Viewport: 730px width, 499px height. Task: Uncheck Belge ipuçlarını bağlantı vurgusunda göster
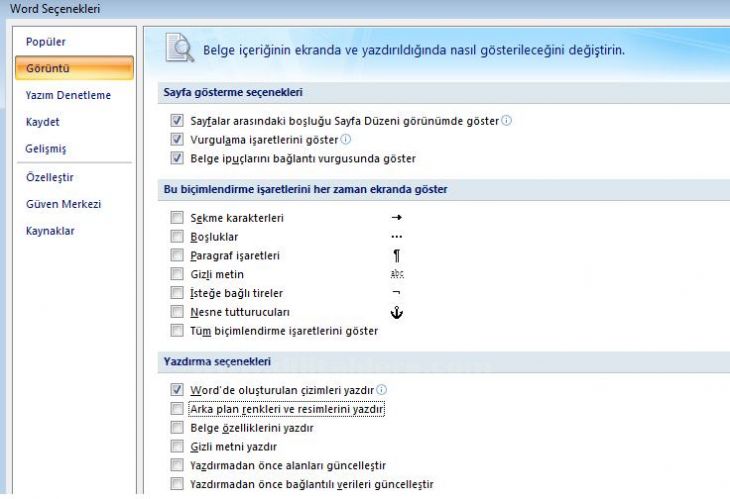click(x=177, y=158)
